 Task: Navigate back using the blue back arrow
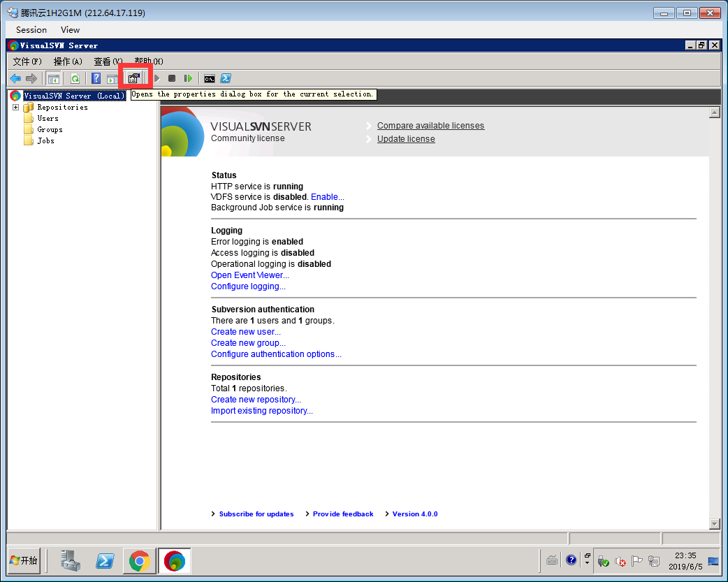pyautogui.click(x=15, y=78)
